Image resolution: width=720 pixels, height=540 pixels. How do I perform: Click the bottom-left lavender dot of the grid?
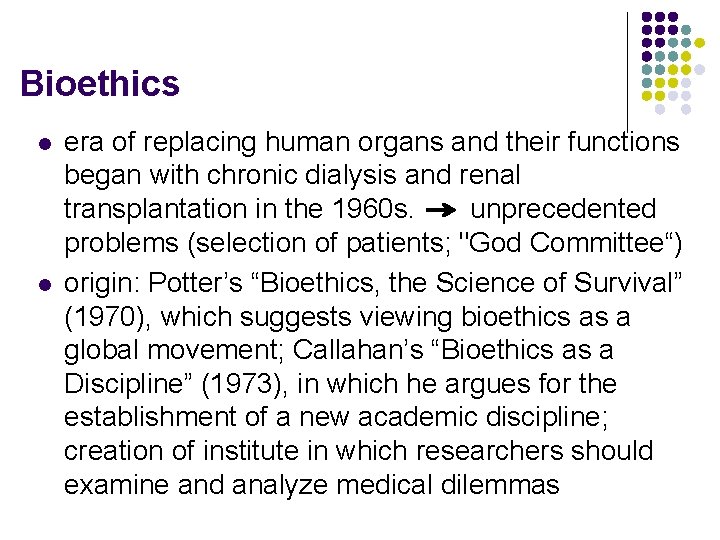660,110
